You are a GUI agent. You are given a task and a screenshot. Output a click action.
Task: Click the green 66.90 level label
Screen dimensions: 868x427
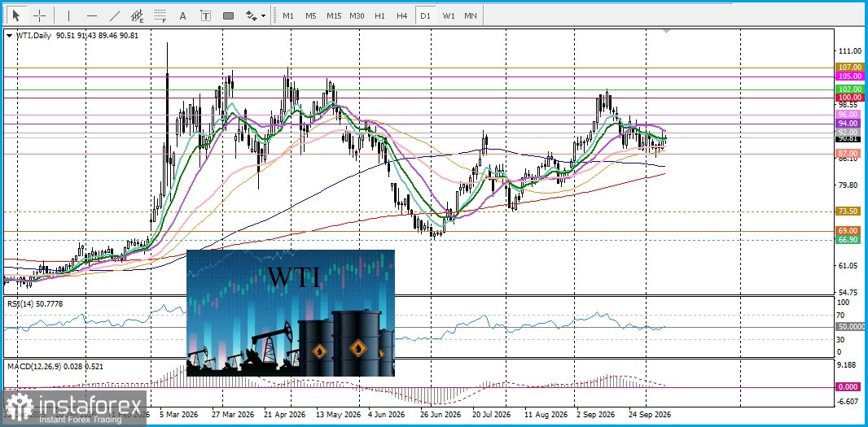coord(850,239)
